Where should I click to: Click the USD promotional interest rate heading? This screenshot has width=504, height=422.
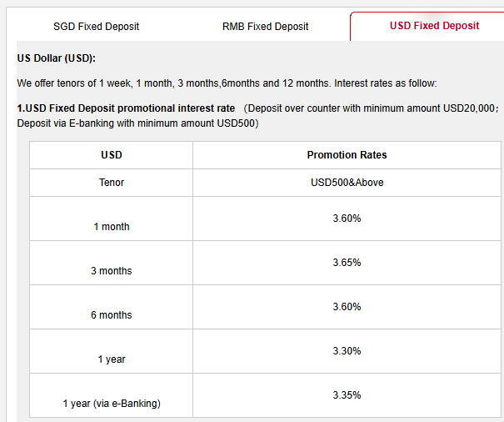[x=127, y=108]
